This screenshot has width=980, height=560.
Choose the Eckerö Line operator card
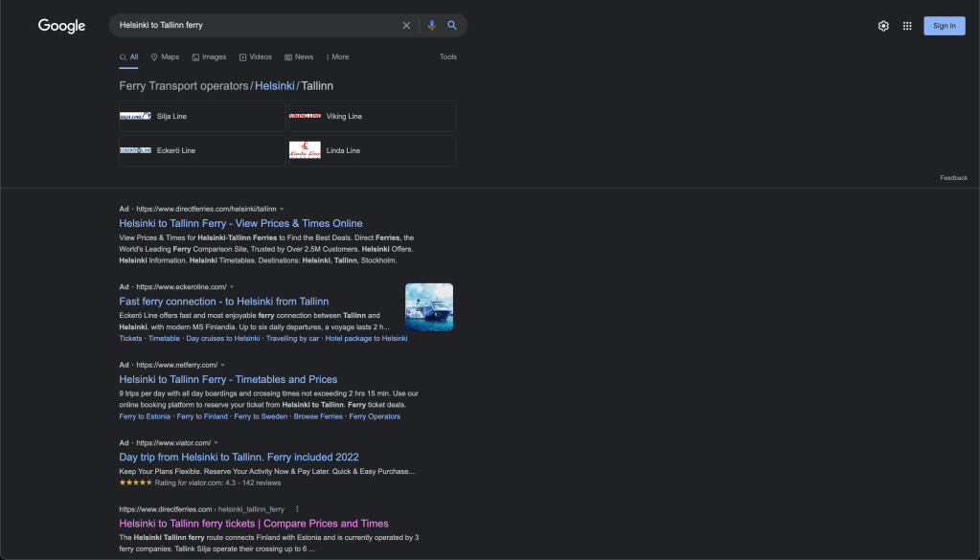click(x=201, y=150)
